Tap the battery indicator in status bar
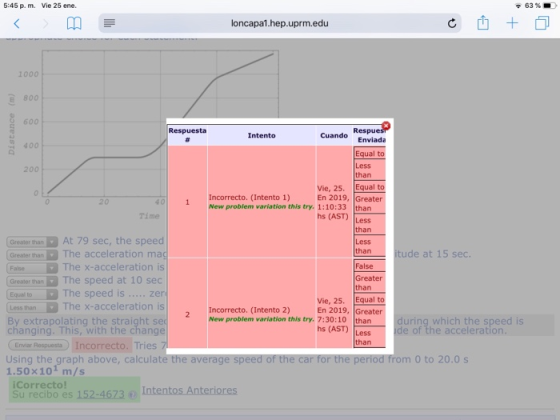This screenshot has width=560, height=420. coord(549,6)
